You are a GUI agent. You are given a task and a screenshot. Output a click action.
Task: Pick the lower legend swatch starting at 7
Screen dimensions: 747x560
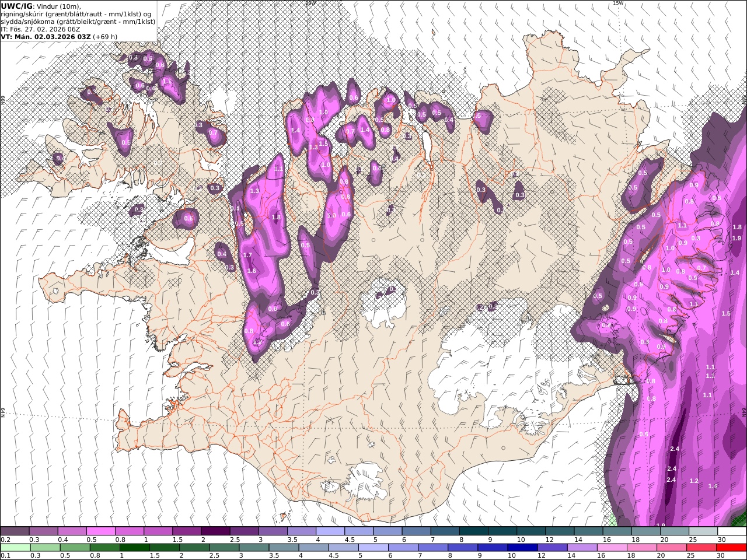click(x=432, y=548)
